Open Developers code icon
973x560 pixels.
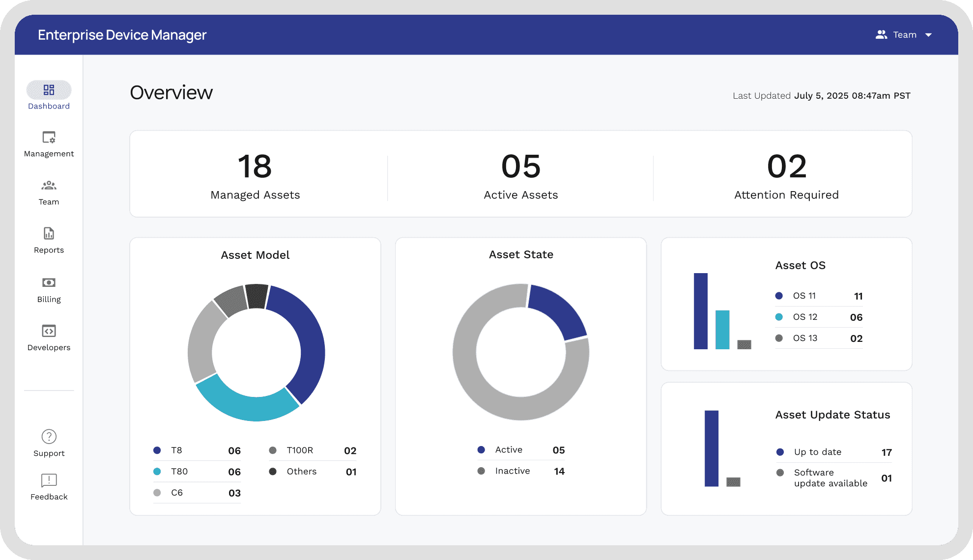point(49,331)
